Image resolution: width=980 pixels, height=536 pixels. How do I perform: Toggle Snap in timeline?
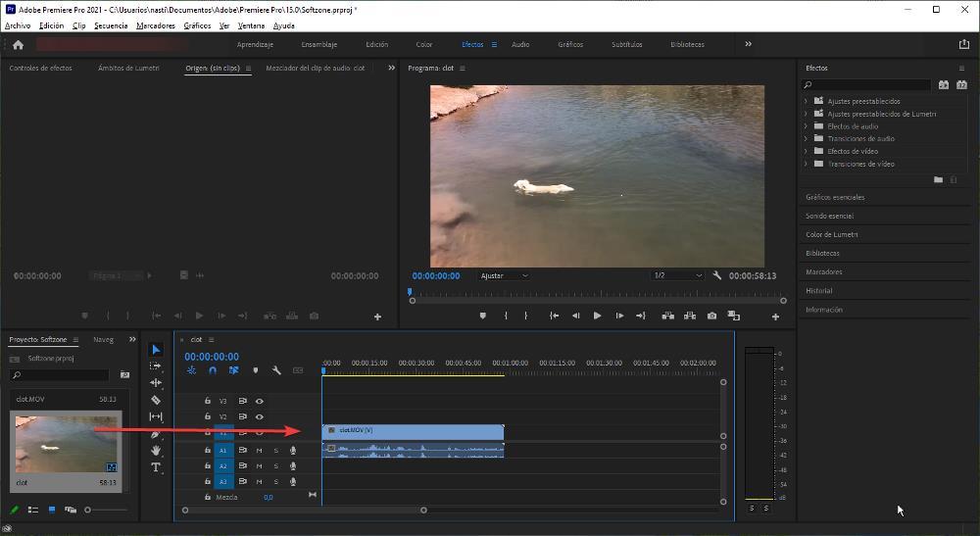coord(213,370)
